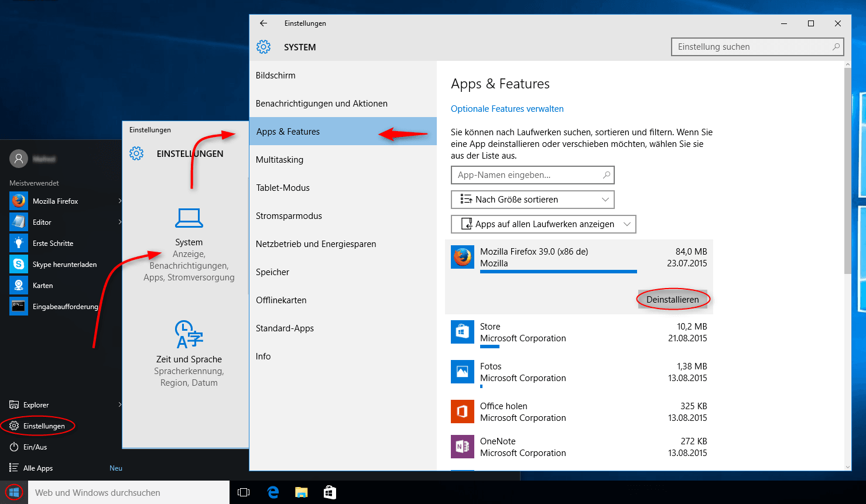866x504 pixels.
Task: Click the 272 KB OneNote size
Action: tap(694, 441)
